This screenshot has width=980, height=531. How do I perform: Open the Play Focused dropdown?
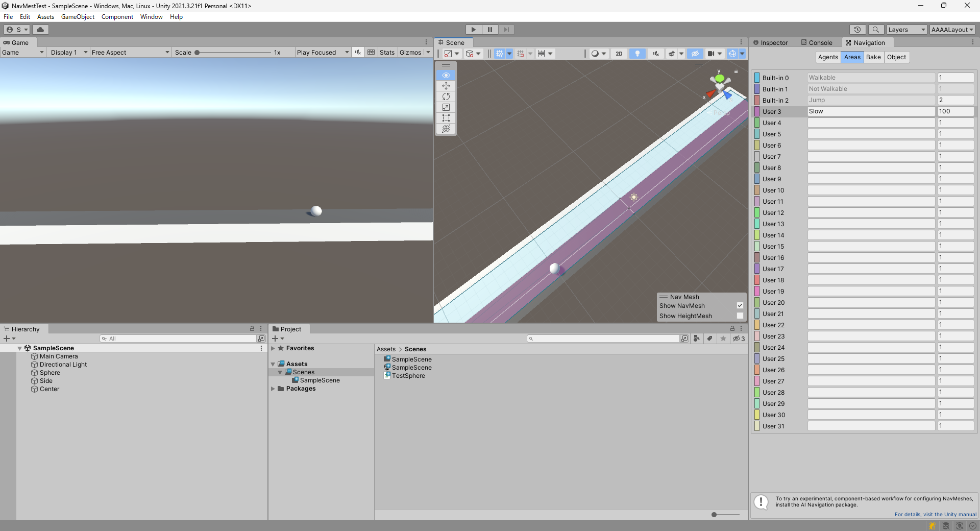tap(323, 53)
